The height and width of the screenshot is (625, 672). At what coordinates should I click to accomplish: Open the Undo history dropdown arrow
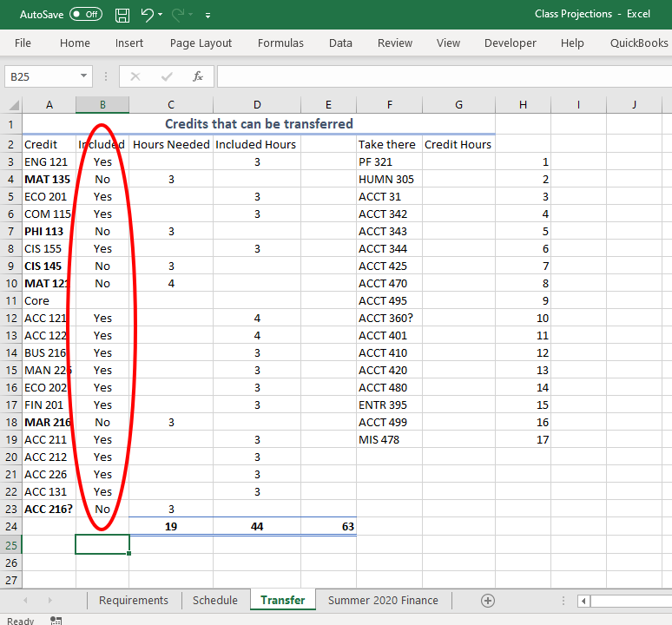(x=161, y=15)
